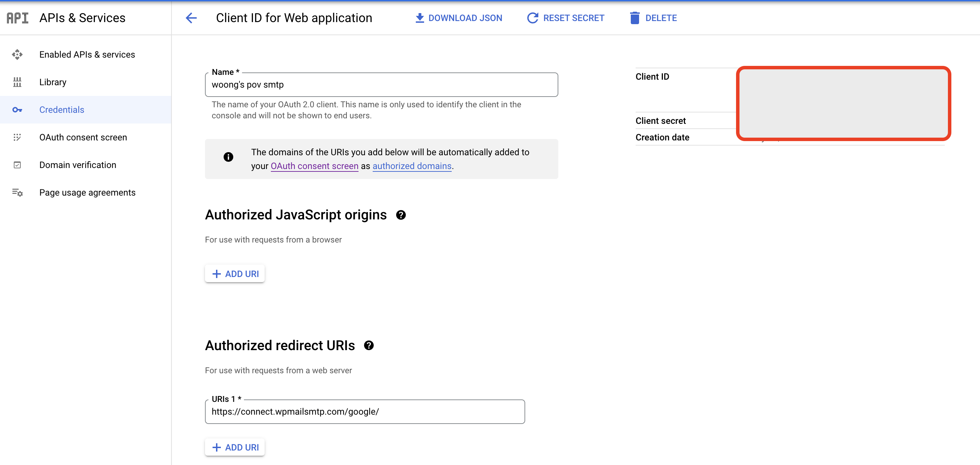
Task: Click the Page usage agreements icon
Action: pyautogui.click(x=17, y=192)
